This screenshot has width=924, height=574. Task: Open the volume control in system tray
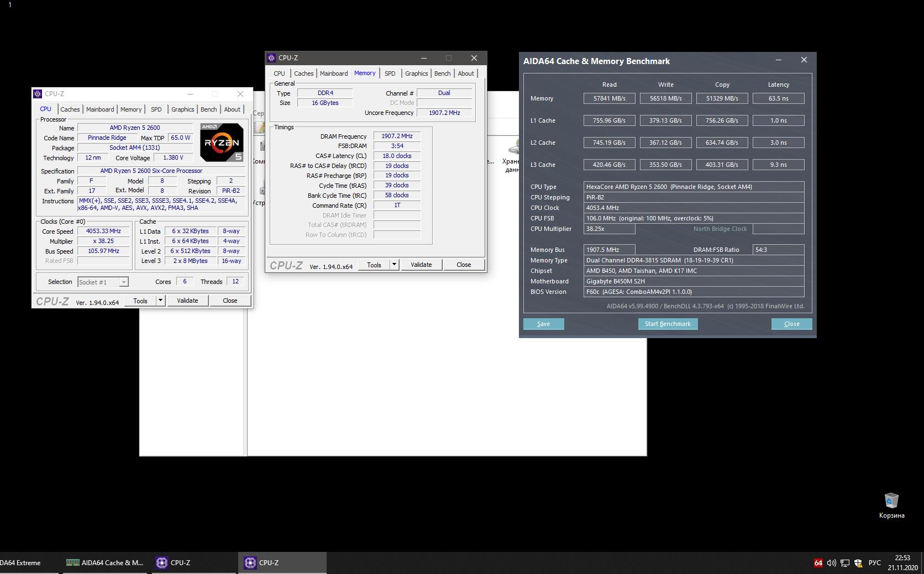[831, 563]
